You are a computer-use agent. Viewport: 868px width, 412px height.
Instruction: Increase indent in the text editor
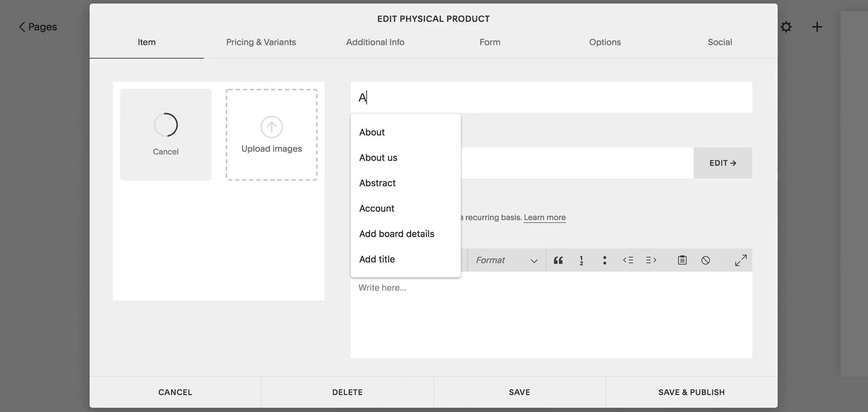click(651, 260)
